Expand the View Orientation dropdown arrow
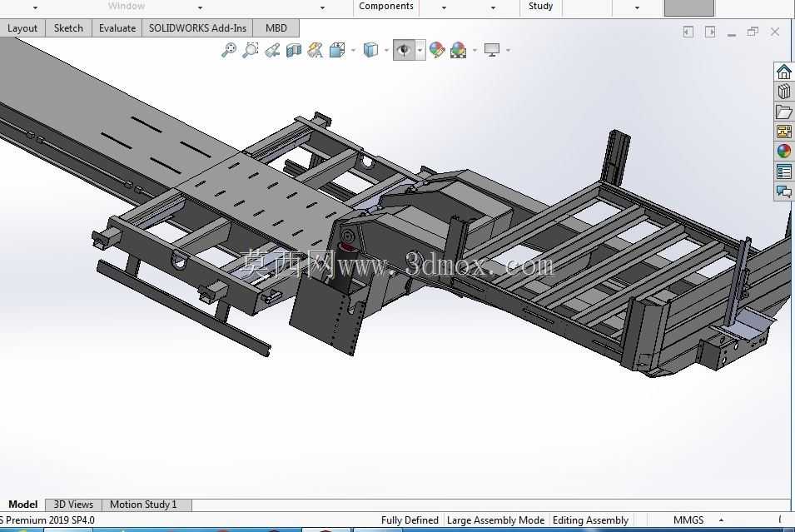The width and height of the screenshot is (795, 532). click(354, 50)
